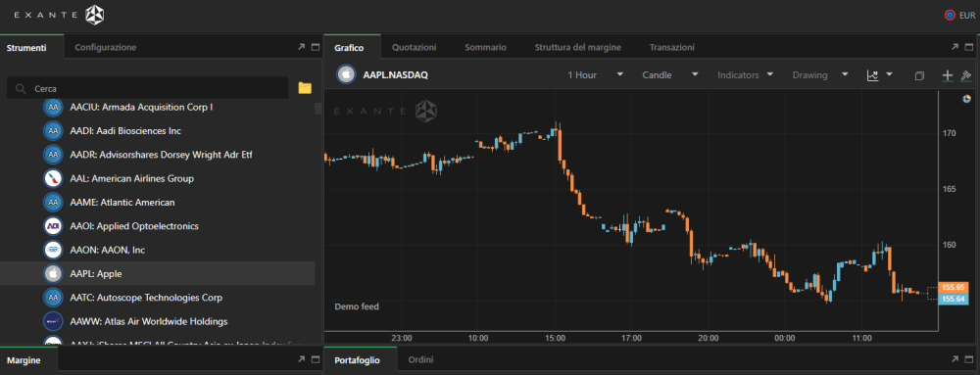Screen dimensions: 980x375
Task: Maximize the Portafoglio panel
Action: [x=969, y=359]
